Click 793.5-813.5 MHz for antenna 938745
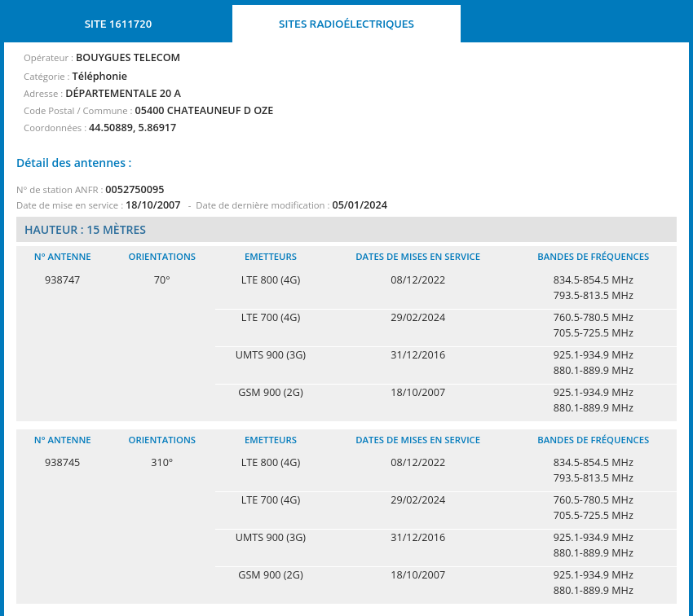 tap(593, 478)
